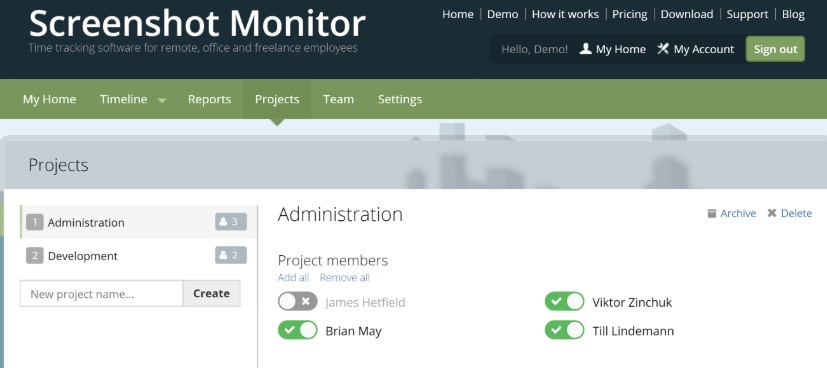
Task: Click the person icon beside My Home
Action: [585, 49]
